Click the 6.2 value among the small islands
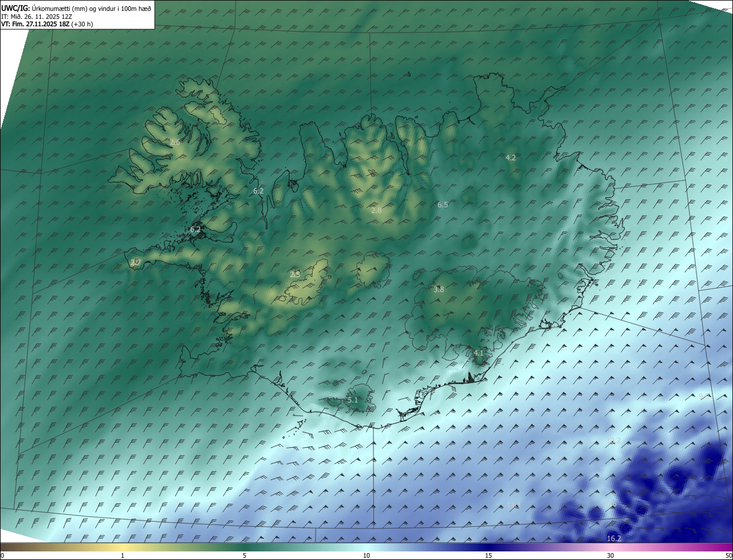This screenshot has width=733, height=560. point(195,229)
